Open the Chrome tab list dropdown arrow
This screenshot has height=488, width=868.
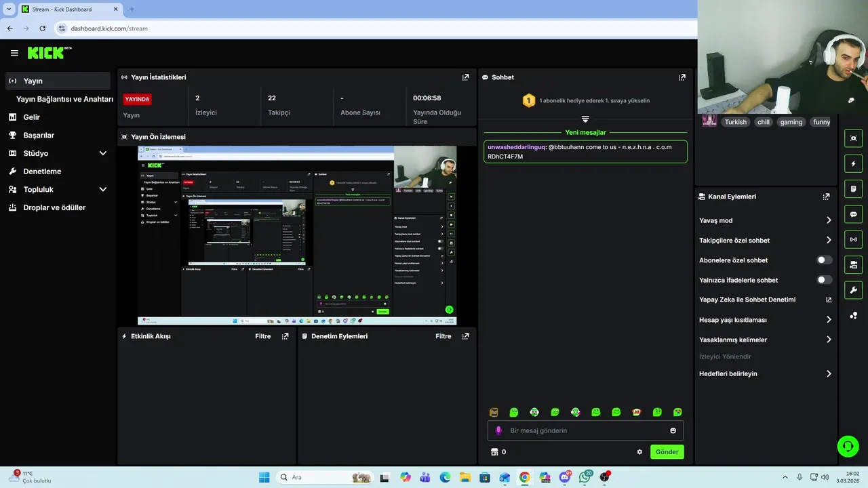[x=9, y=9]
